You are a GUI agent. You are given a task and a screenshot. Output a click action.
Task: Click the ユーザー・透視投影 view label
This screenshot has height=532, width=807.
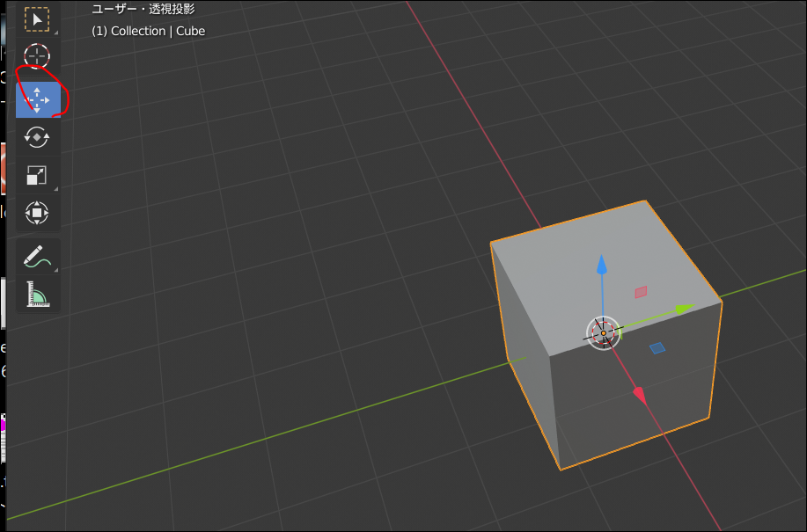point(143,10)
